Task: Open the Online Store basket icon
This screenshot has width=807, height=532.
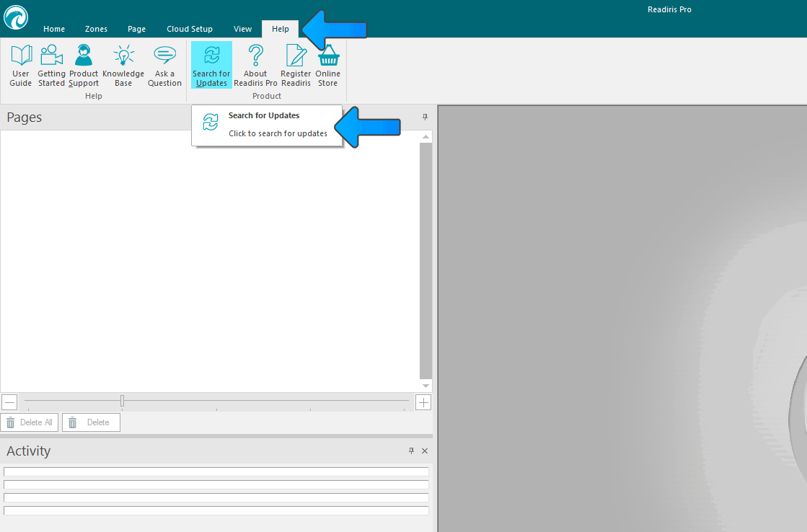Action: pos(328,66)
